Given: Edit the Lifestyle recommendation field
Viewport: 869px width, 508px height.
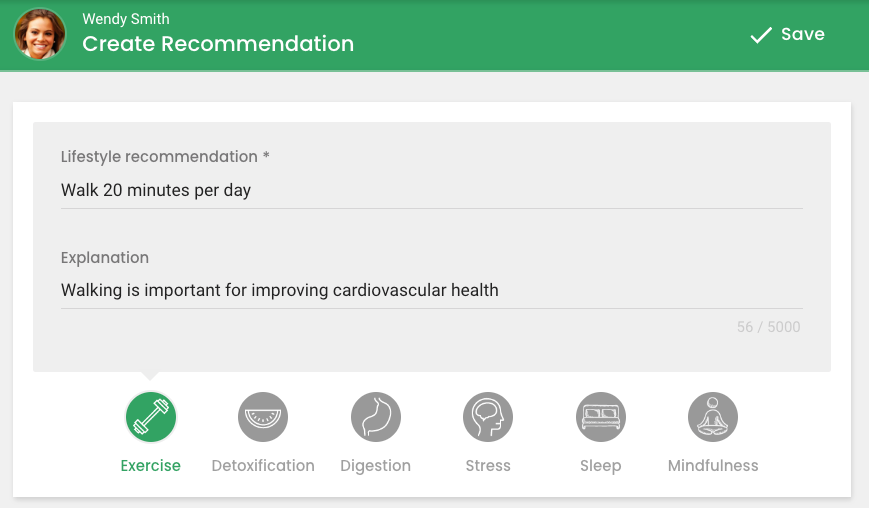Looking at the screenshot, I should pos(432,190).
